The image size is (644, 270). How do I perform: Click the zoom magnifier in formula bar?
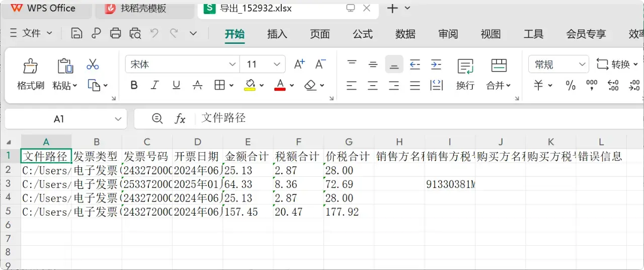pos(157,118)
